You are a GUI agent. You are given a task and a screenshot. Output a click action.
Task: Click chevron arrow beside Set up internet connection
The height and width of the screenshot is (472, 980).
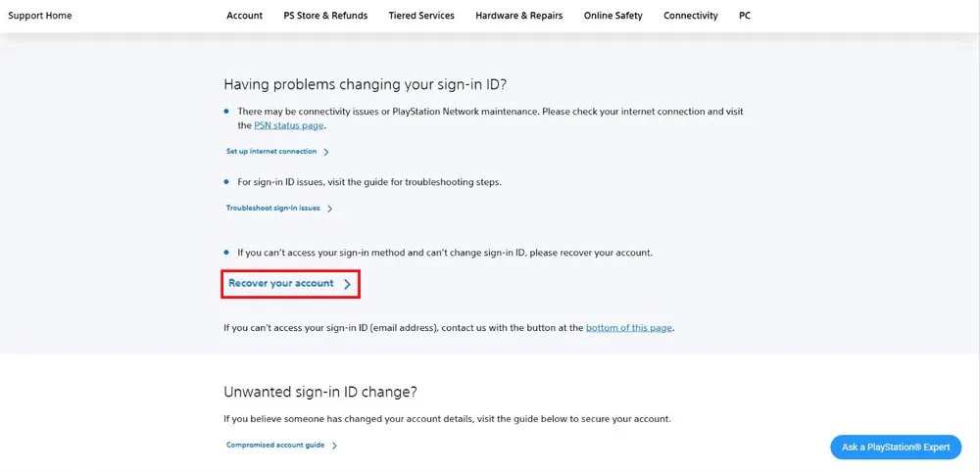326,152
